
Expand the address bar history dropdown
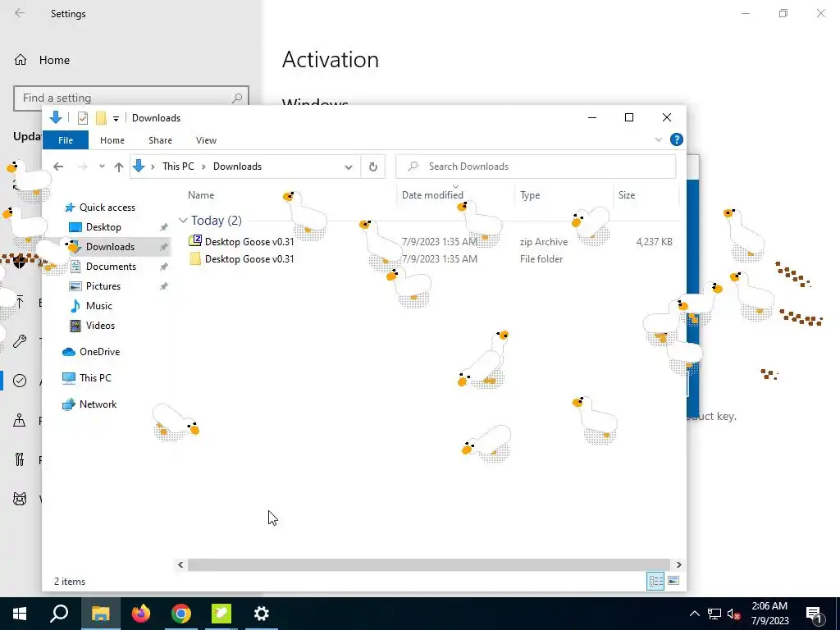[x=348, y=167]
